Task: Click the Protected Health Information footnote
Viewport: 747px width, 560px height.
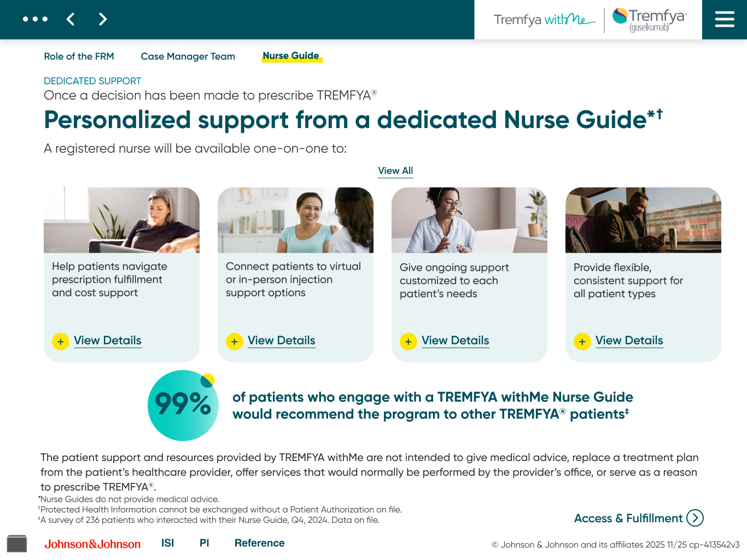Action: [220, 510]
